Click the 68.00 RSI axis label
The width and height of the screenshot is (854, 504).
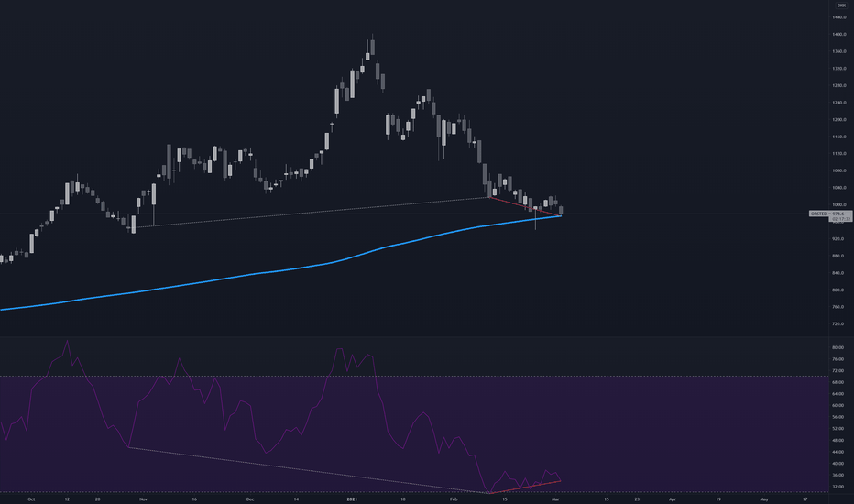pyautogui.click(x=838, y=382)
